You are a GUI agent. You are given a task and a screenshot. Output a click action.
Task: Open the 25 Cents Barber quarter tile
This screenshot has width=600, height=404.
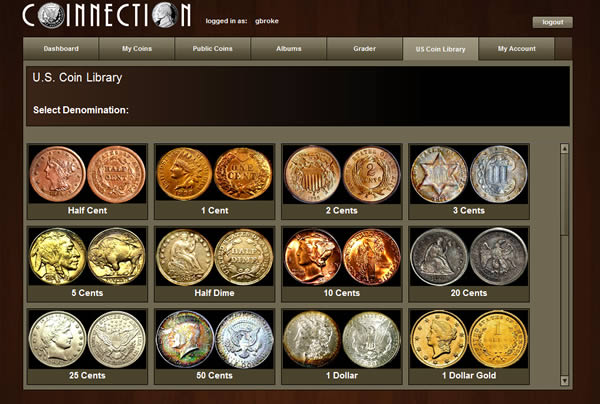coord(87,347)
